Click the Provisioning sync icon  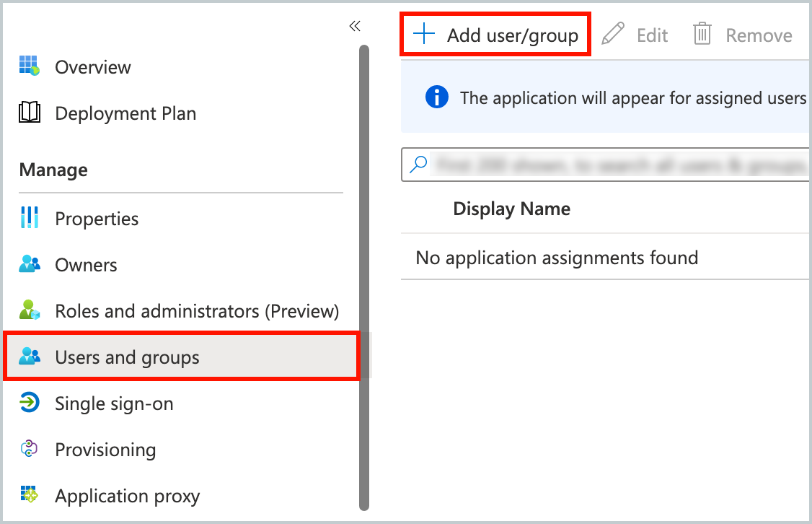pyautogui.click(x=30, y=450)
